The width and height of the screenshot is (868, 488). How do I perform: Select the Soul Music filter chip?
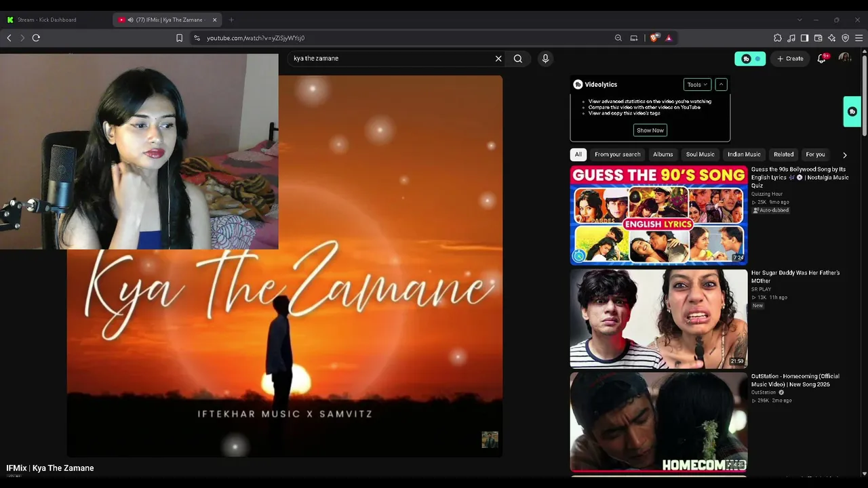[x=701, y=155]
